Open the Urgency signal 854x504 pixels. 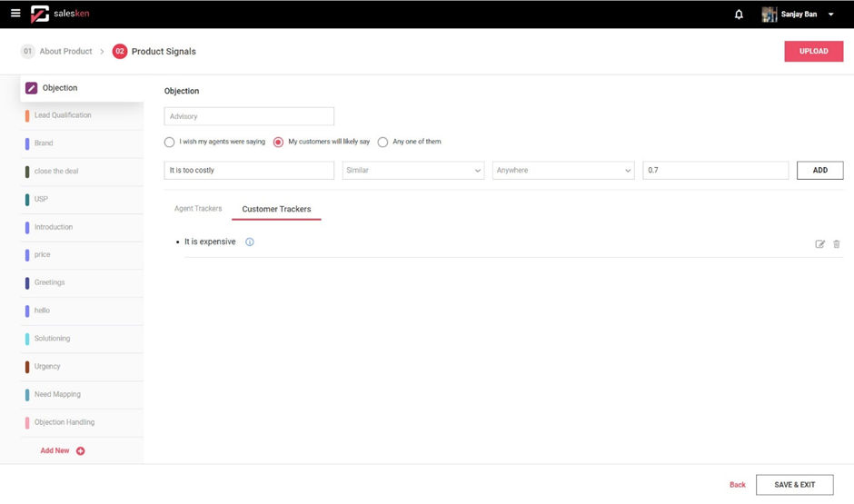tap(83, 366)
